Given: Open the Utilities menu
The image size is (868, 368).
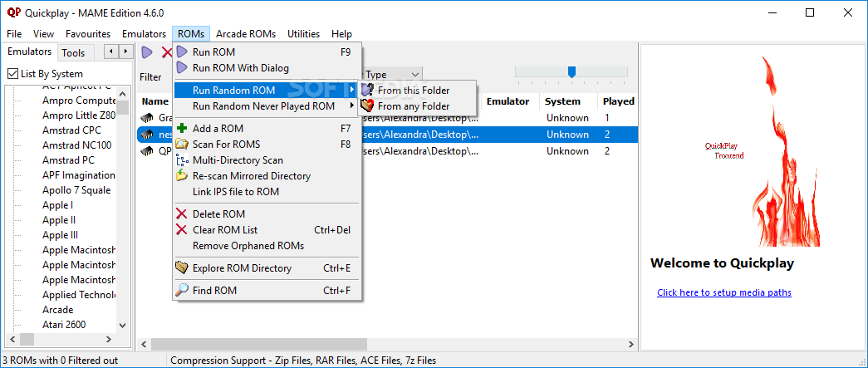Looking at the screenshot, I should pos(303,34).
